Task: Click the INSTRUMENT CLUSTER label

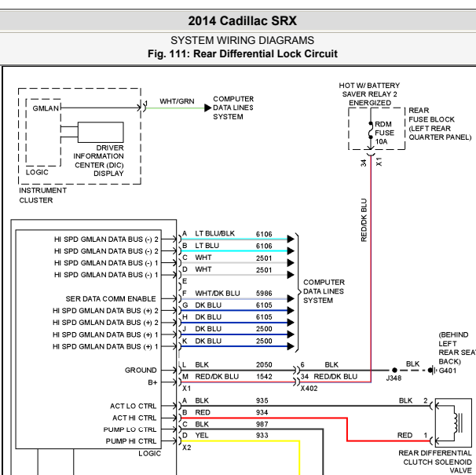Action: pos(42,195)
